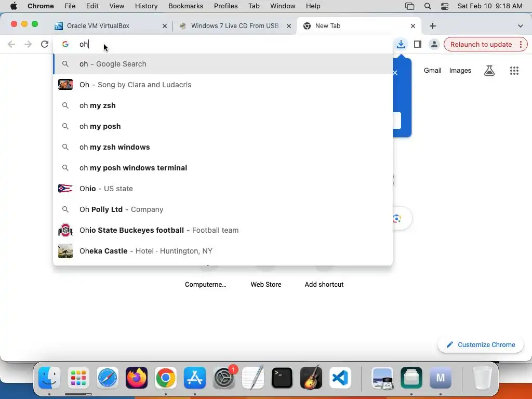The height and width of the screenshot is (399, 532).
Task: Select the New Tab tab
Action: click(x=358, y=26)
